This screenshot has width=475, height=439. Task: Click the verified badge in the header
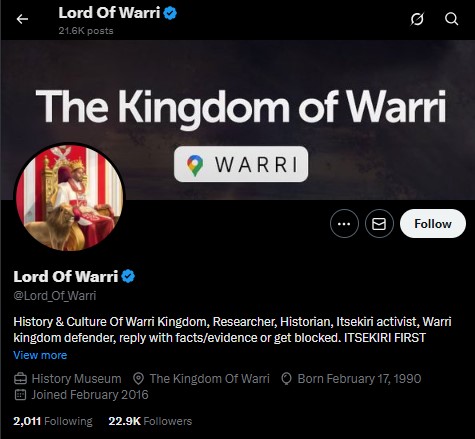coord(170,13)
